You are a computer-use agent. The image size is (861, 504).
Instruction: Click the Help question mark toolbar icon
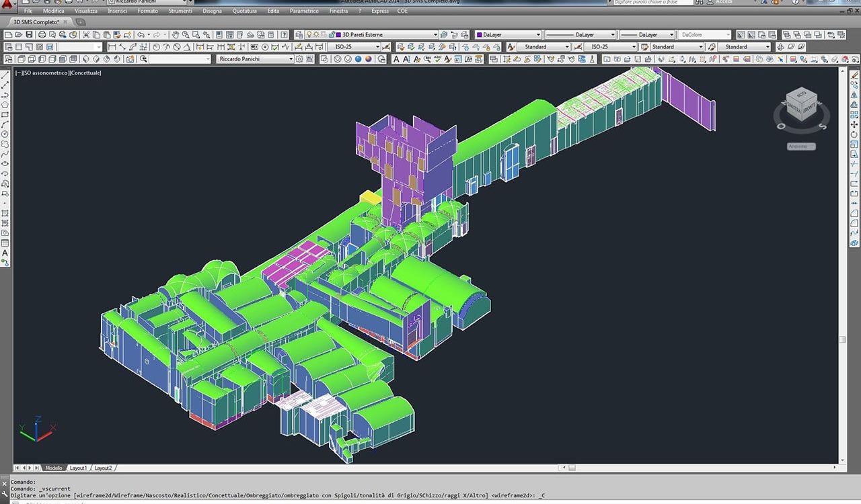(284, 34)
